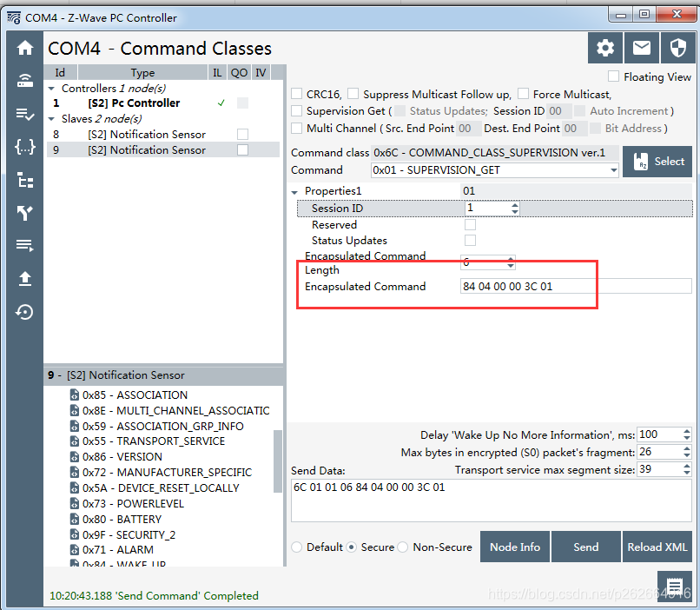Select the Secure radio option

pos(352,547)
